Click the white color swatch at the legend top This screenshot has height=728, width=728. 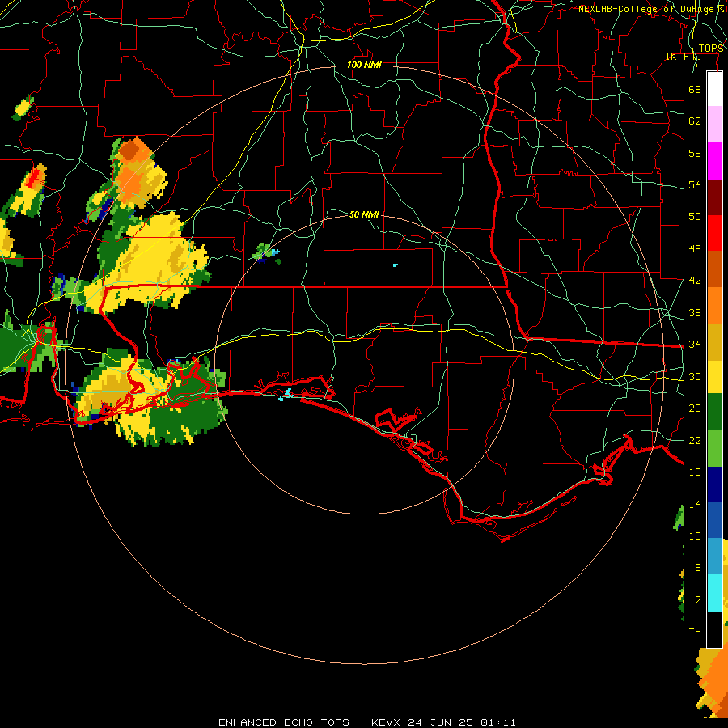[x=714, y=89]
